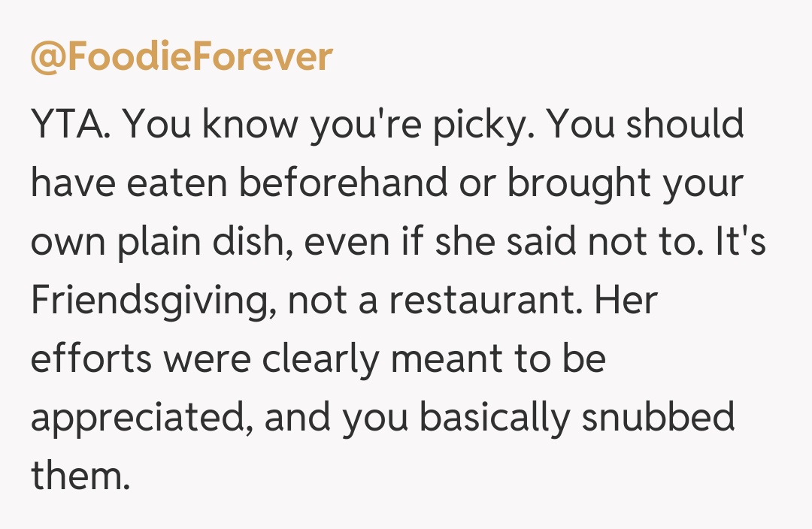This screenshot has width=812, height=529.
Task: Click the word "snubbed" in the comment
Action: (660, 419)
